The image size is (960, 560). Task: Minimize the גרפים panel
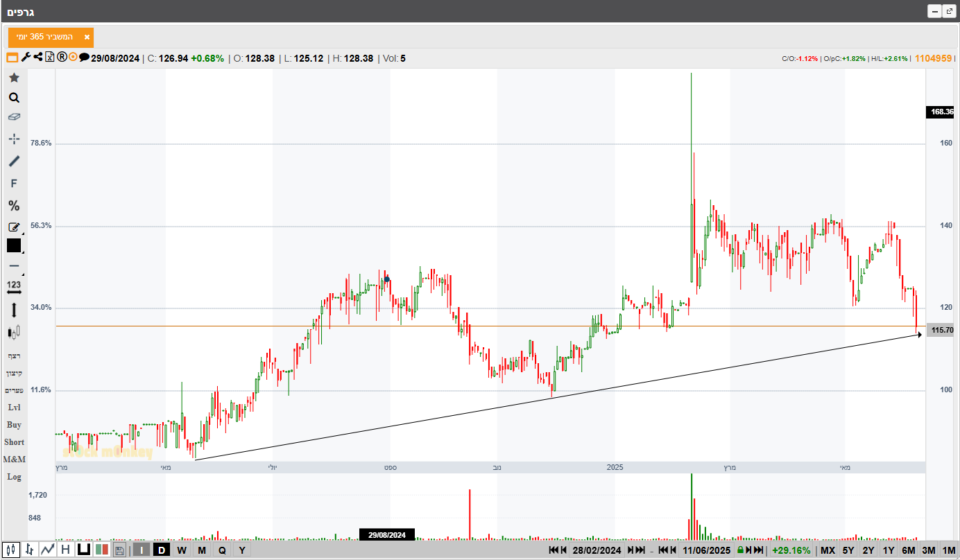[x=934, y=12]
